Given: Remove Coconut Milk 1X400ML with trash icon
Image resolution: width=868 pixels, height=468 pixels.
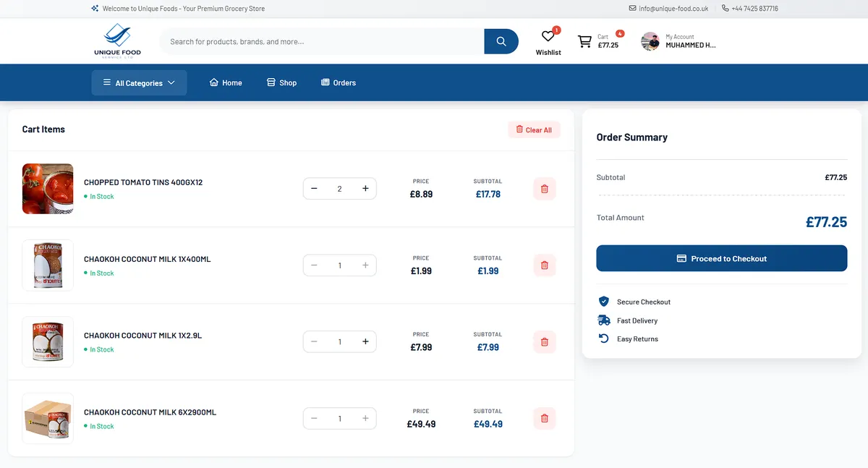Looking at the screenshot, I should (x=545, y=265).
